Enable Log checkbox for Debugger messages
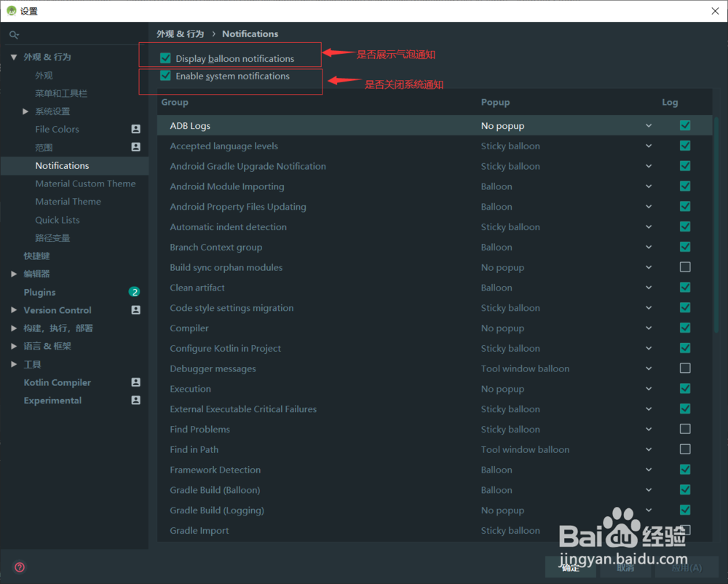 tap(685, 368)
